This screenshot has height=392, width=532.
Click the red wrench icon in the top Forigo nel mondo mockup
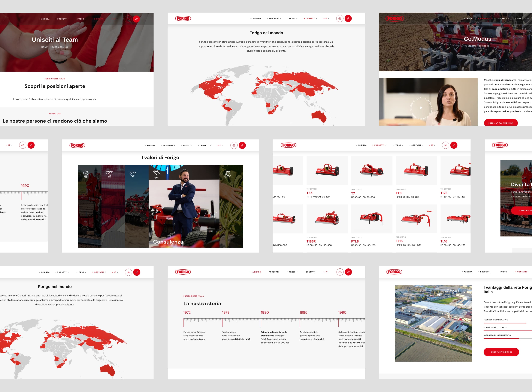pos(348,18)
